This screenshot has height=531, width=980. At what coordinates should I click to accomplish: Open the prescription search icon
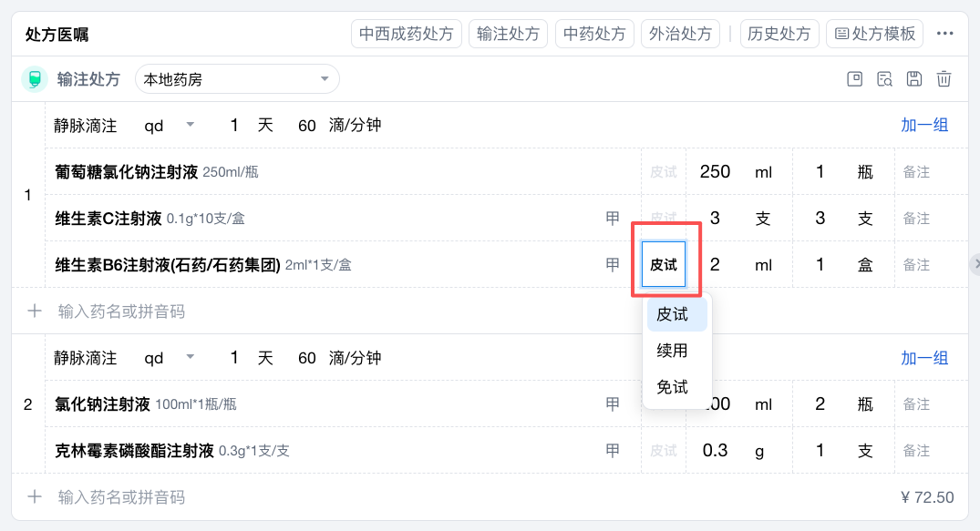[x=884, y=79]
